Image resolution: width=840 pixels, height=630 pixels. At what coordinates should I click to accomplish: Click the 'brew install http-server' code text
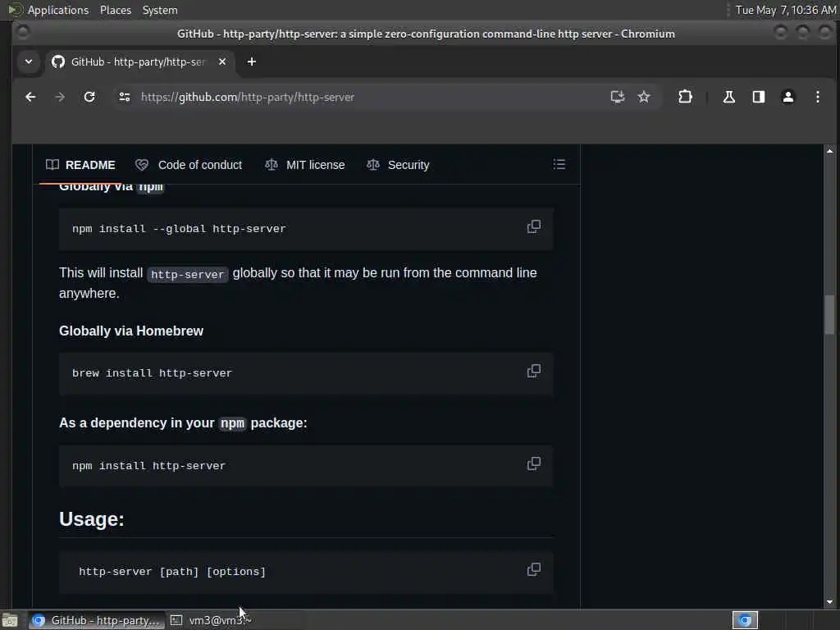point(152,373)
